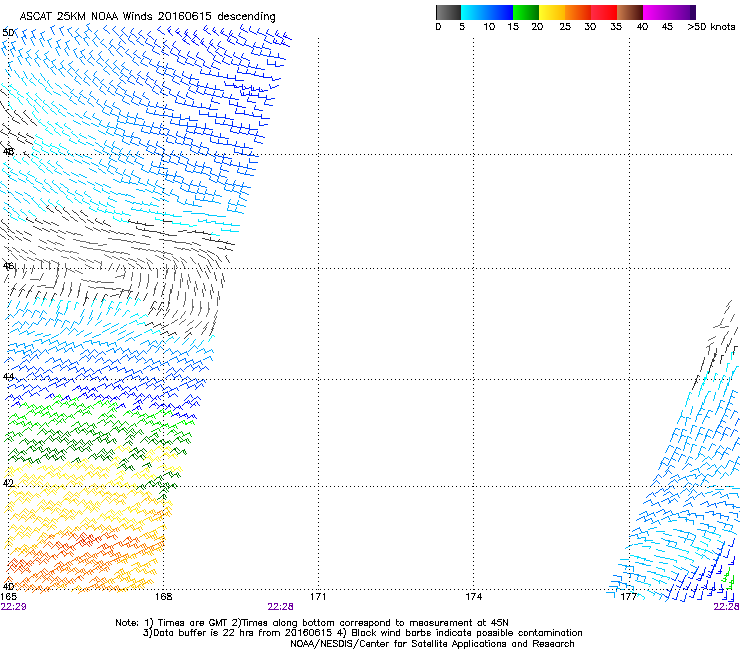Click the legend tick label '10'
This screenshot has height=650, width=740.
[x=489, y=27]
